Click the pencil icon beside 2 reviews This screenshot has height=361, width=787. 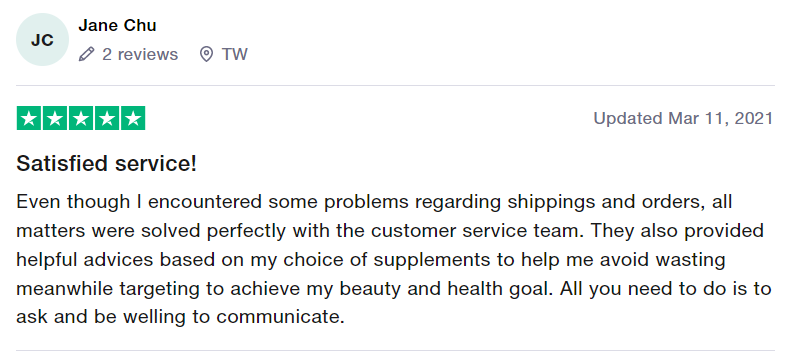click(x=86, y=54)
